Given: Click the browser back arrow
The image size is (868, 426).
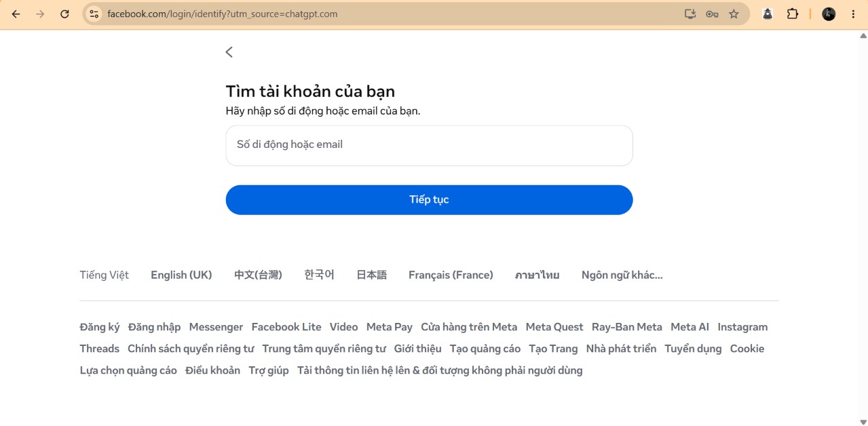Looking at the screenshot, I should [16, 14].
